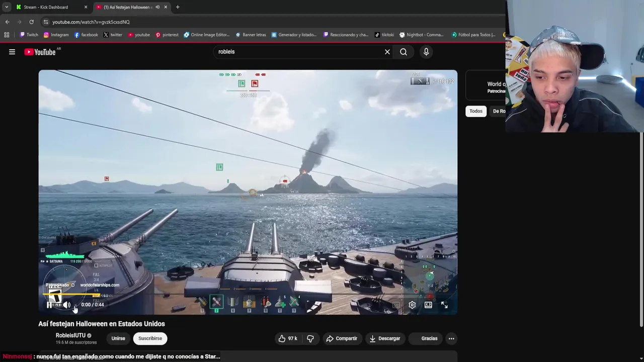Open the sponsored World o... card
This screenshot has width=644, height=362.
click(x=486, y=86)
